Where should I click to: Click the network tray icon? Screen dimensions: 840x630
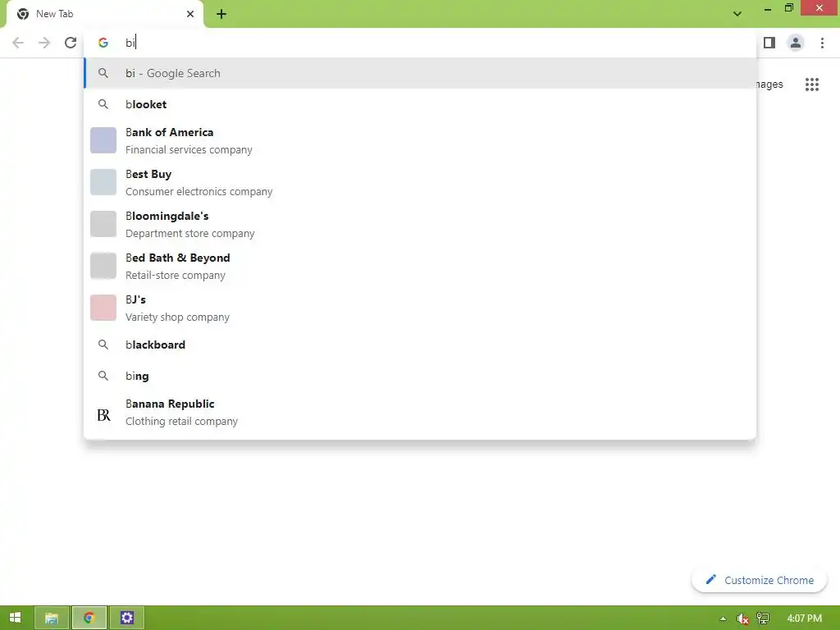coord(763,619)
